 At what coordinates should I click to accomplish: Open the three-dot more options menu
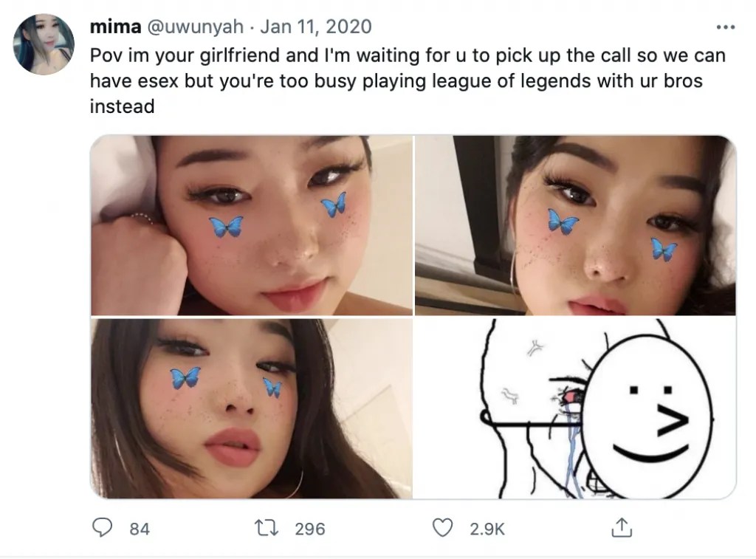pos(726,27)
